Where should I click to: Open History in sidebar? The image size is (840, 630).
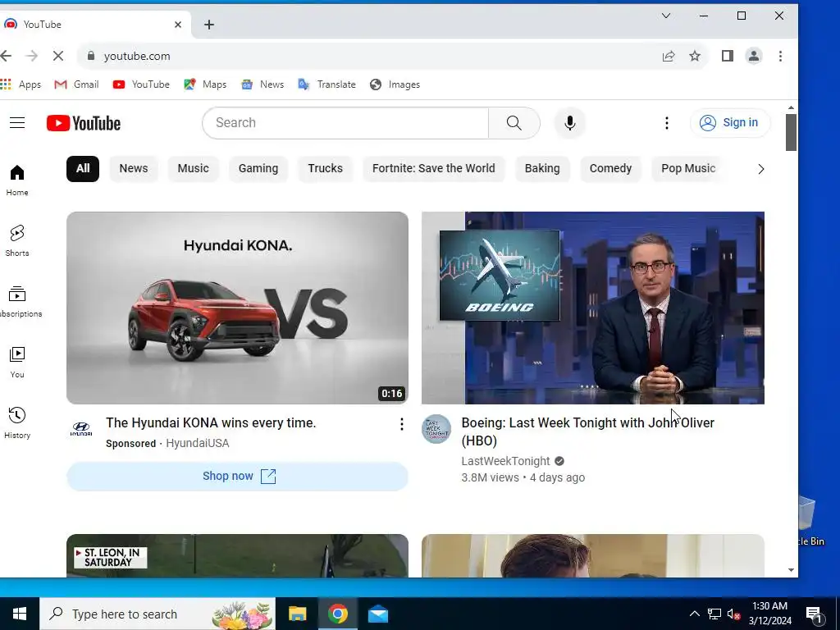17,422
